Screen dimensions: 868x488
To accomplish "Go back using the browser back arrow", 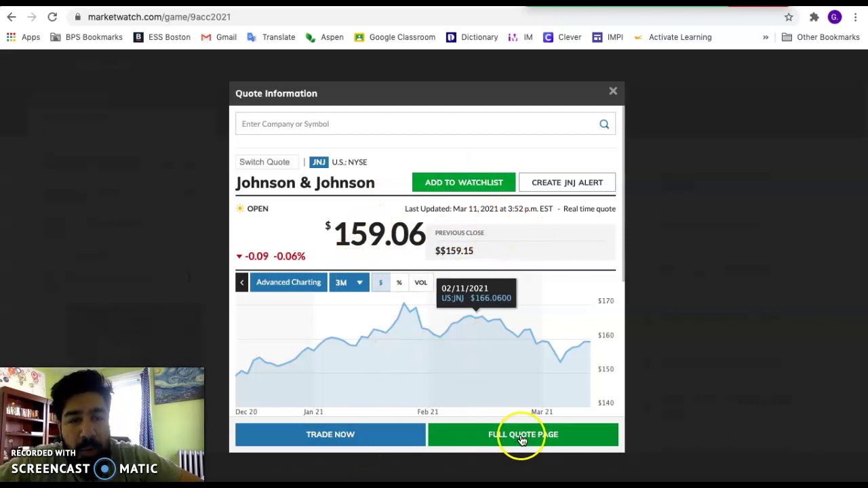I will [x=12, y=17].
